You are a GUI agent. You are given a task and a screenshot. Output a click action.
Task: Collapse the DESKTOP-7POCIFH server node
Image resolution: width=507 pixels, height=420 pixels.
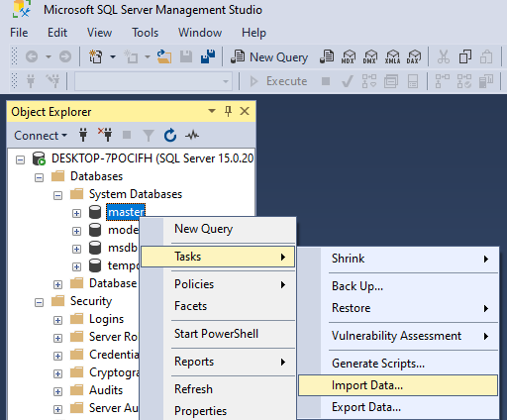[x=21, y=160]
